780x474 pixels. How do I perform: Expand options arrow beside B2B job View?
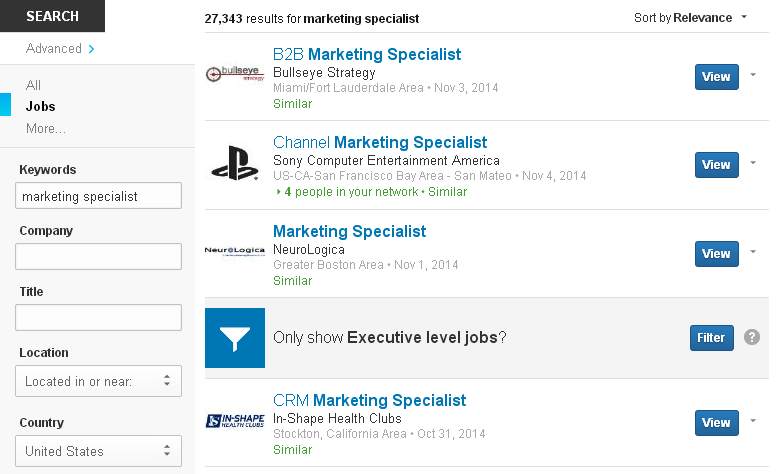752,76
